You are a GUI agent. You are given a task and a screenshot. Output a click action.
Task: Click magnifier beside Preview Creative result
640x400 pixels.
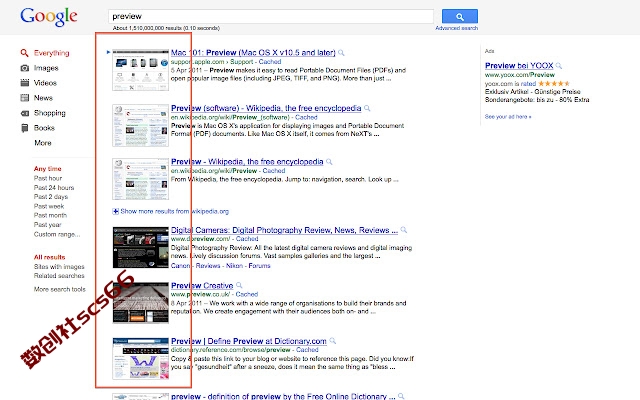239,285
